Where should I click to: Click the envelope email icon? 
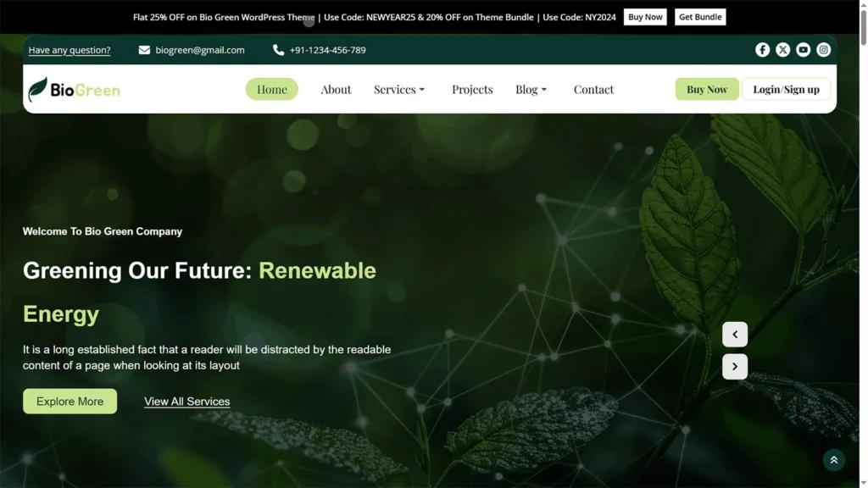144,50
